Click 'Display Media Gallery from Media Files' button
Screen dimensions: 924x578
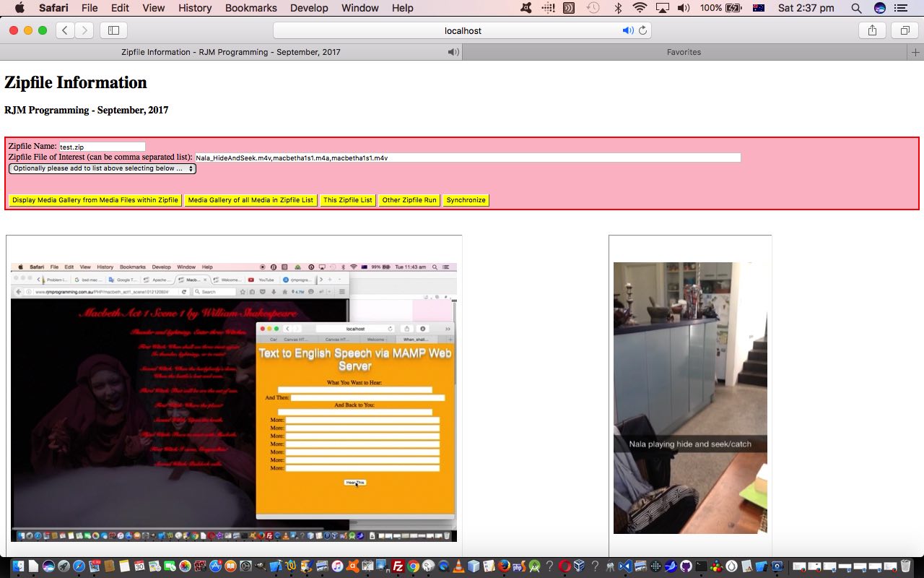click(95, 200)
